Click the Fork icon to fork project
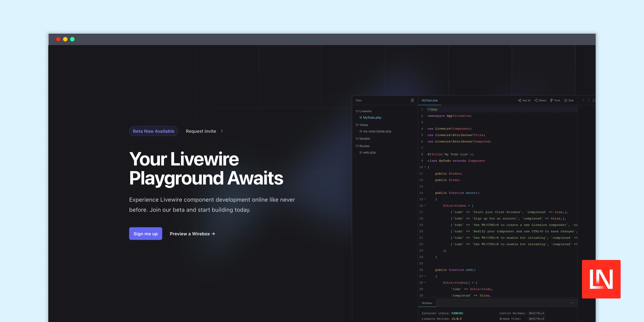The height and width of the screenshot is (322, 644). 555,101
